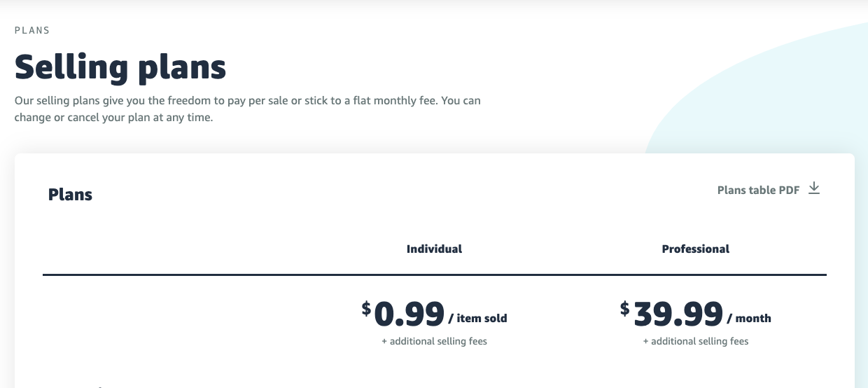Click the small PLANS section label

(32, 31)
